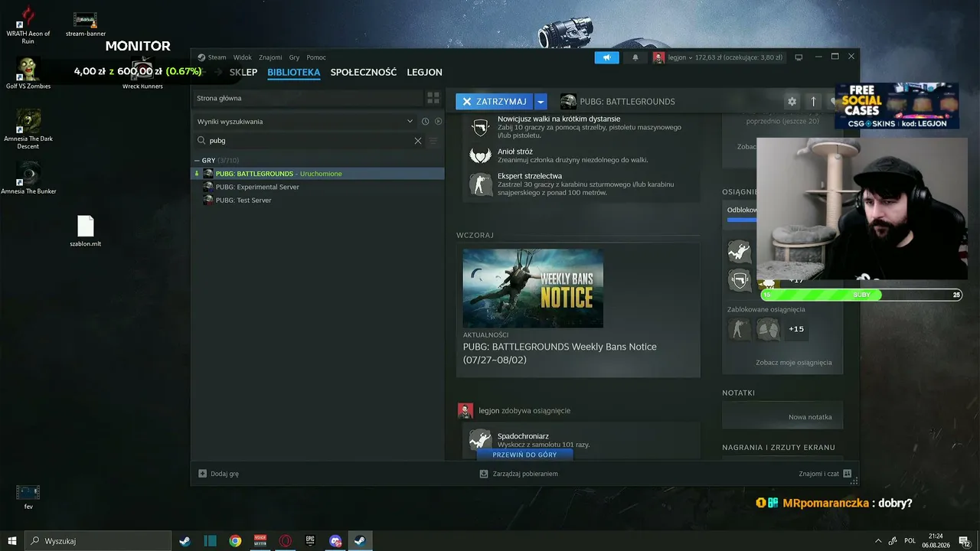This screenshot has width=980, height=551.
Task: Select the Amnesia The Bunker desktop shortcut
Action: point(28,178)
